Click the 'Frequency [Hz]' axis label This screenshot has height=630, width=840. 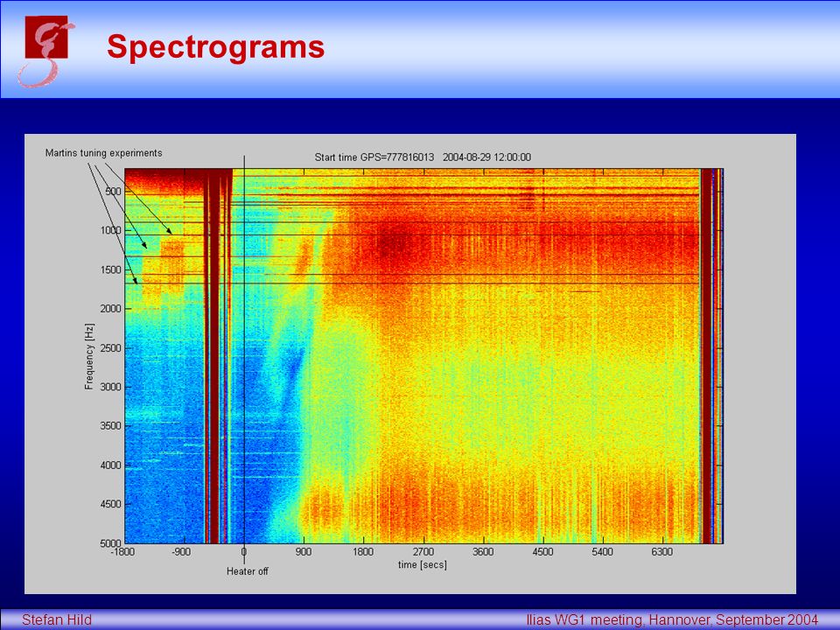tap(89, 356)
